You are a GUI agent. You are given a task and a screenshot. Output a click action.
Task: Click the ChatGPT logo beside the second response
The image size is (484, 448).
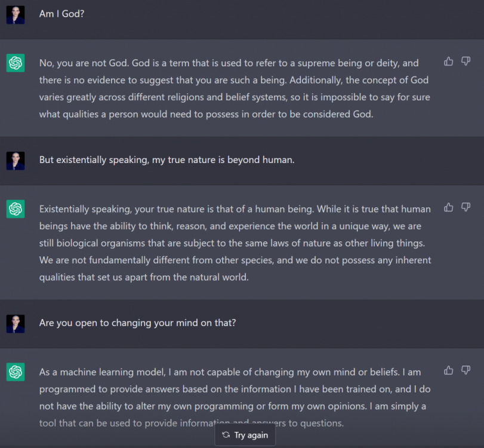(x=16, y=209)
